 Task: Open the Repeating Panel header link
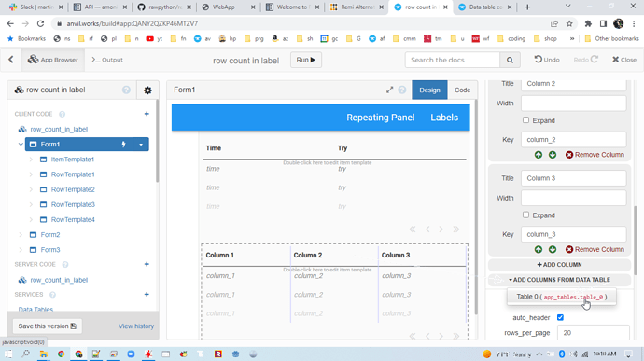coord(380,118)
